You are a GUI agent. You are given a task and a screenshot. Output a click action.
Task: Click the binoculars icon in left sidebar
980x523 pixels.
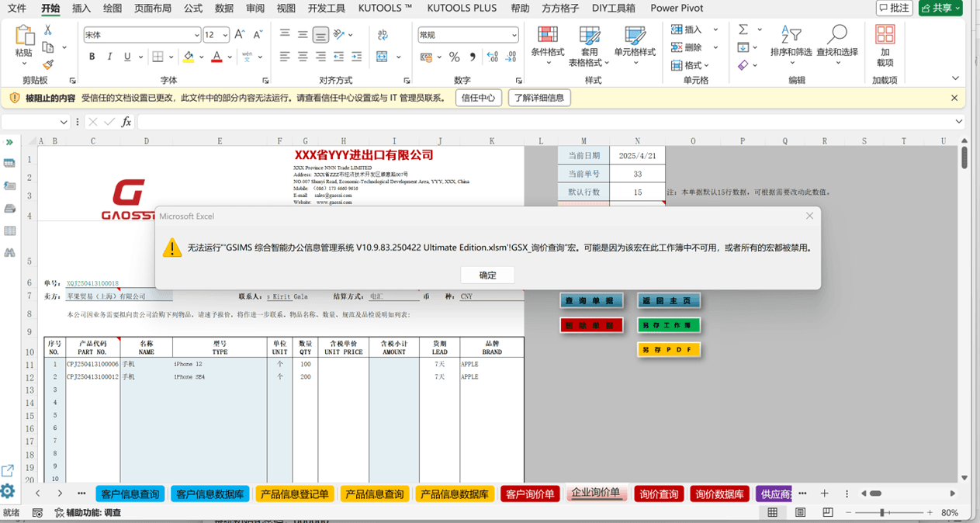tap(9, 253)
